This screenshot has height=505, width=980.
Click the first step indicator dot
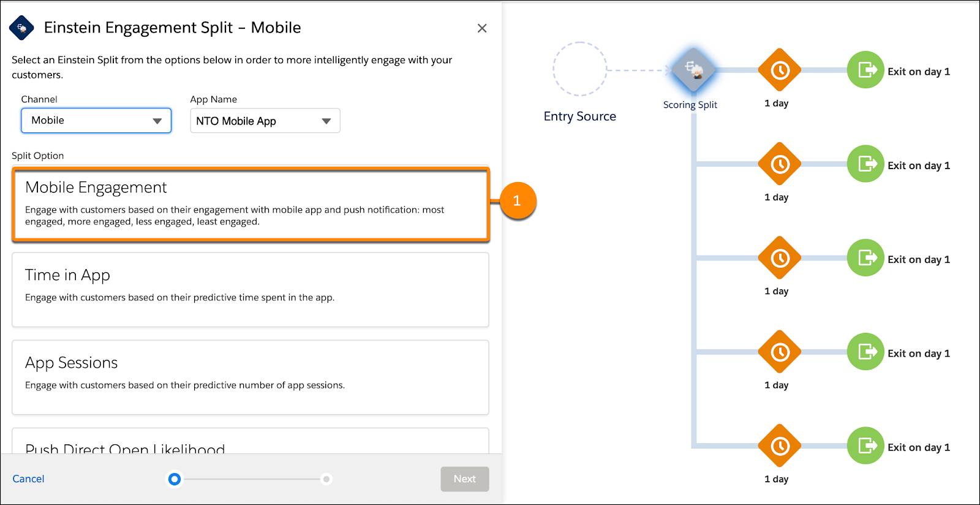[x=175, y=479]
